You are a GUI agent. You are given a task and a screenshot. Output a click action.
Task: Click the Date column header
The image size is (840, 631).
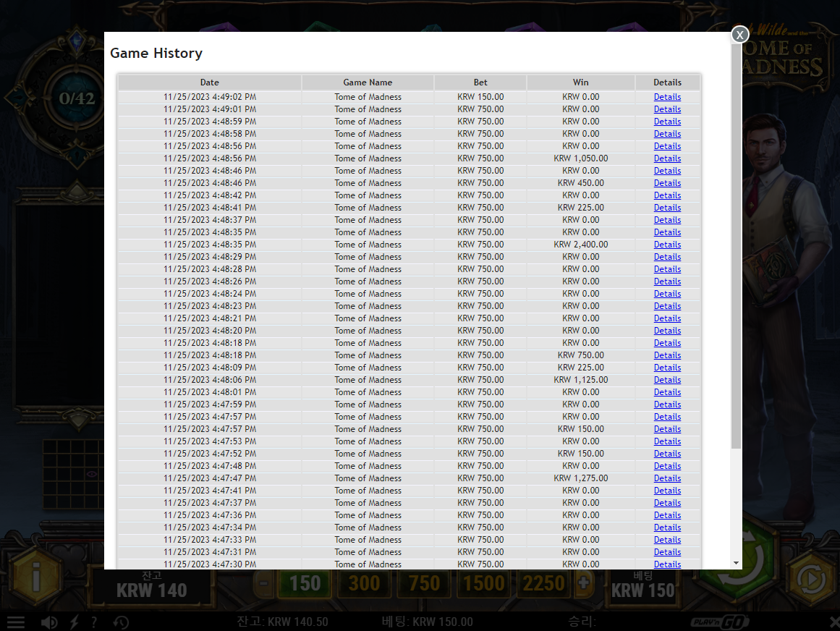pos(210,82)
